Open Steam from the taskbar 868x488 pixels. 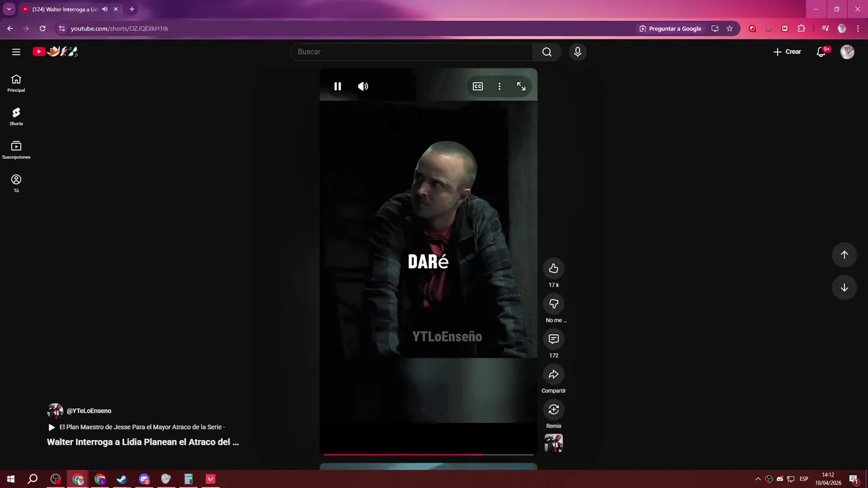(x=122, y=479)
